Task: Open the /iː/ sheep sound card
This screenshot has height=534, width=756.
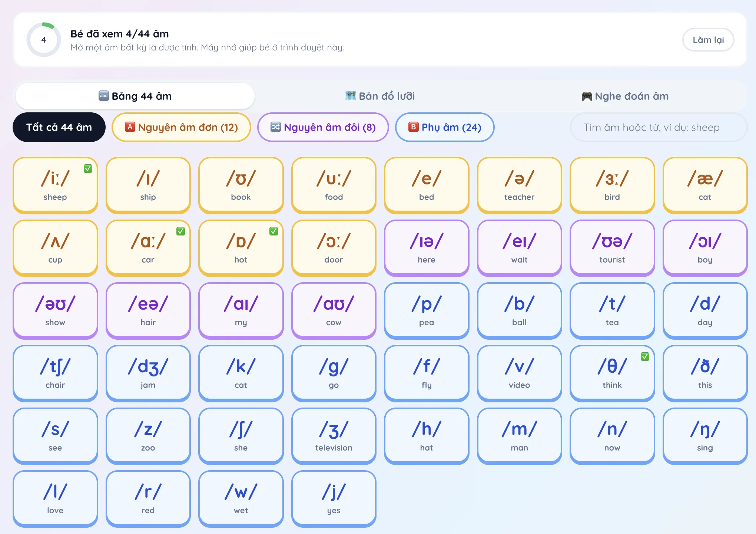Action: tap(55, 185)
